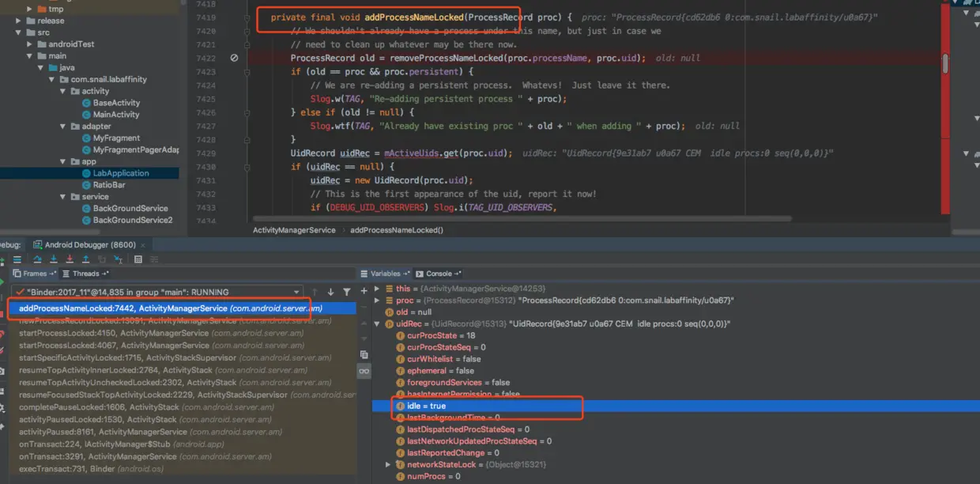Click Step Over in debug toolbar

[x=38, y=259]
